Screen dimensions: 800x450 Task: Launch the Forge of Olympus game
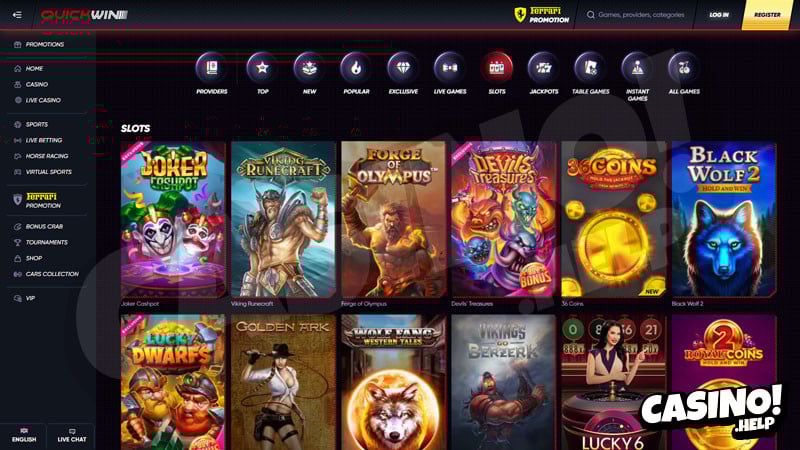pos(393,219)
